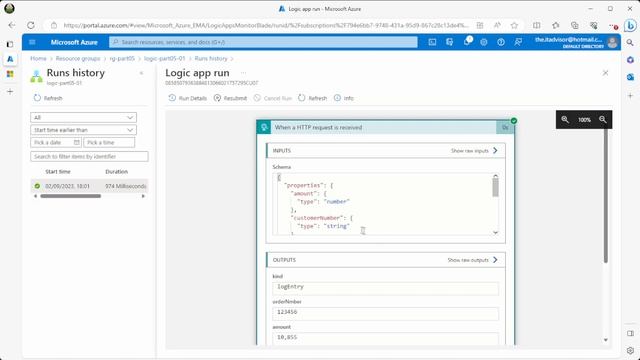Sort by Duration column header
Viewport: 640px width, 360px height.
coord(116,172)
